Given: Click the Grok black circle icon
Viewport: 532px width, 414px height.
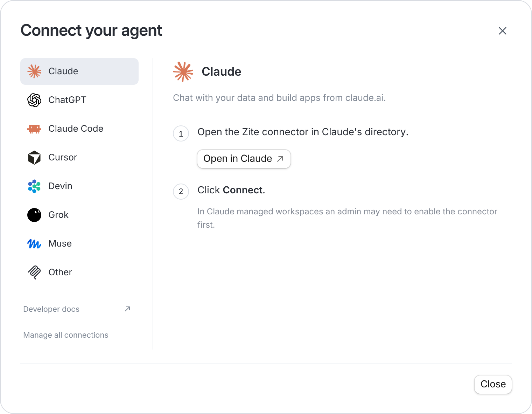Looking at the screenshot, I should (x=34, y=215).
